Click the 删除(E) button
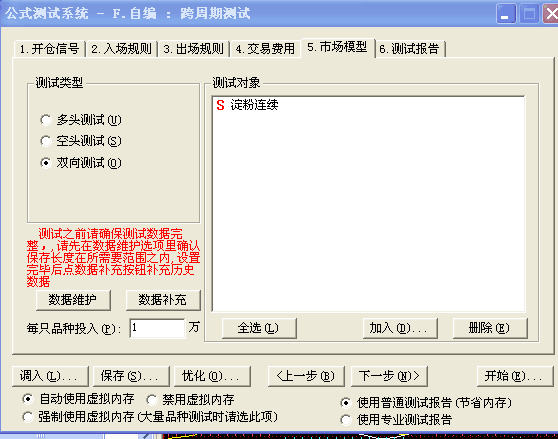 coord(490,328)
